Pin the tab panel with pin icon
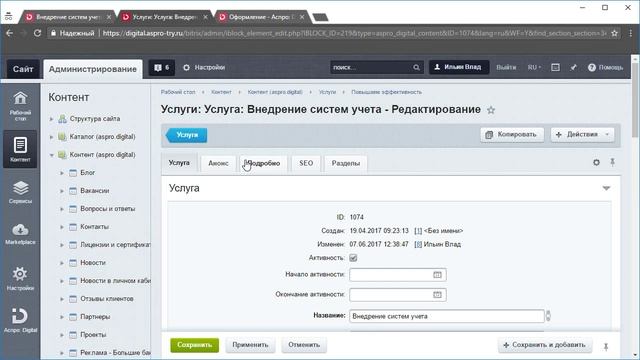 (x=612, y=162)
